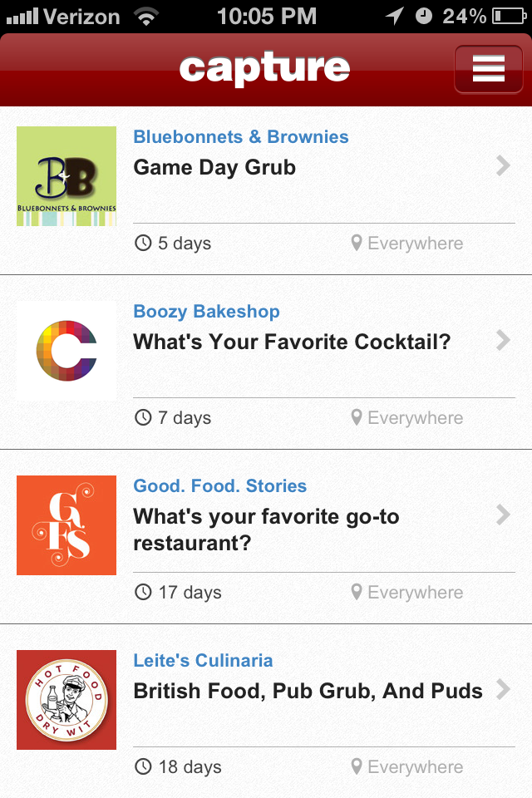532x798 pixels.
Task: Select What's Your Favorite Cocktail? title
Action: [292, 342]
